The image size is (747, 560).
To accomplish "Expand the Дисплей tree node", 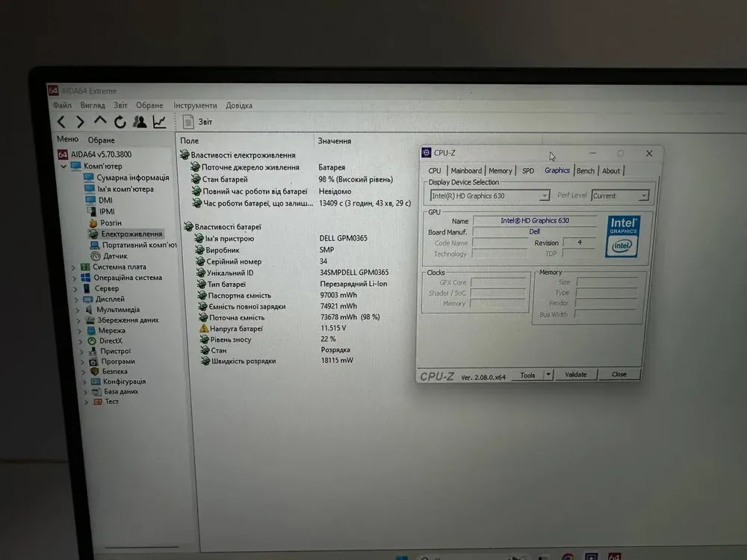I will coord(74,299).
